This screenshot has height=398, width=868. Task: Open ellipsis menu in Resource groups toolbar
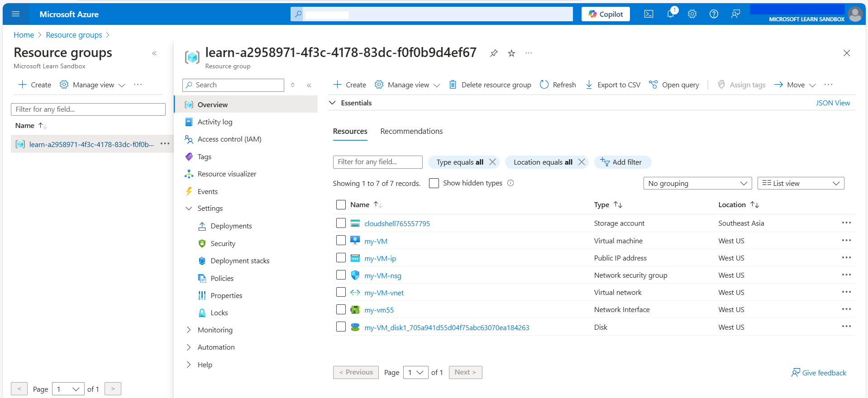138,85
